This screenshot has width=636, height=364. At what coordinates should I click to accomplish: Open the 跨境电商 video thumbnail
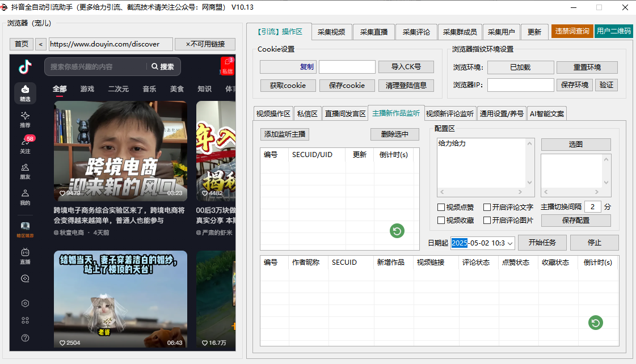click(x=120, y=151)
